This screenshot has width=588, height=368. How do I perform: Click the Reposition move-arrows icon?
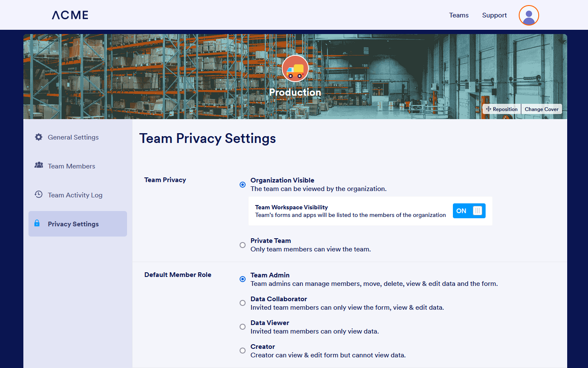point(489,109)
